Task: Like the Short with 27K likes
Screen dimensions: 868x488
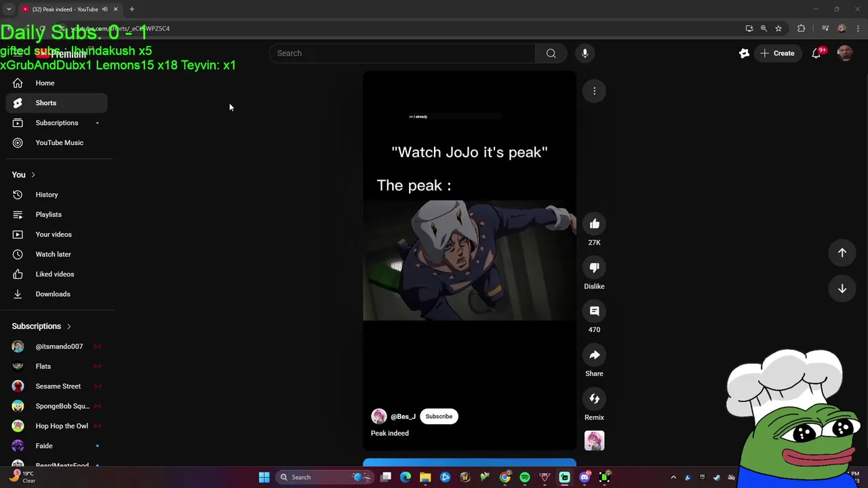Action: 594,224
